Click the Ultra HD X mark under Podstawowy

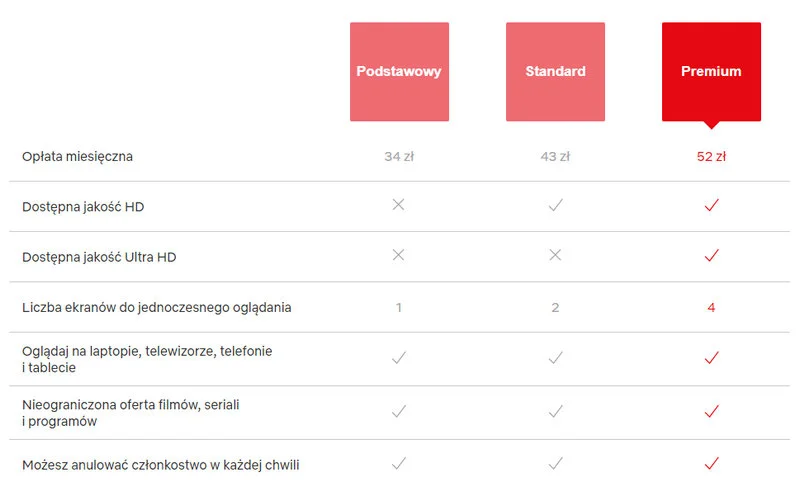[399, 255]
